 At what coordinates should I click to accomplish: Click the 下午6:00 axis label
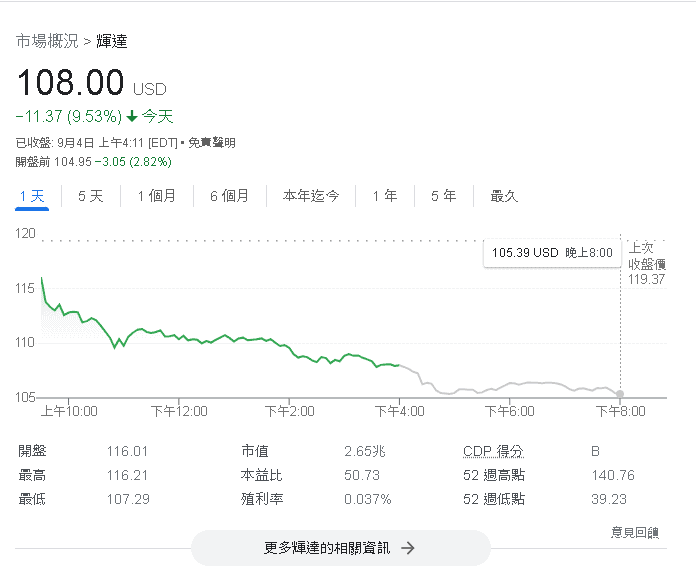tap(510, 411)
